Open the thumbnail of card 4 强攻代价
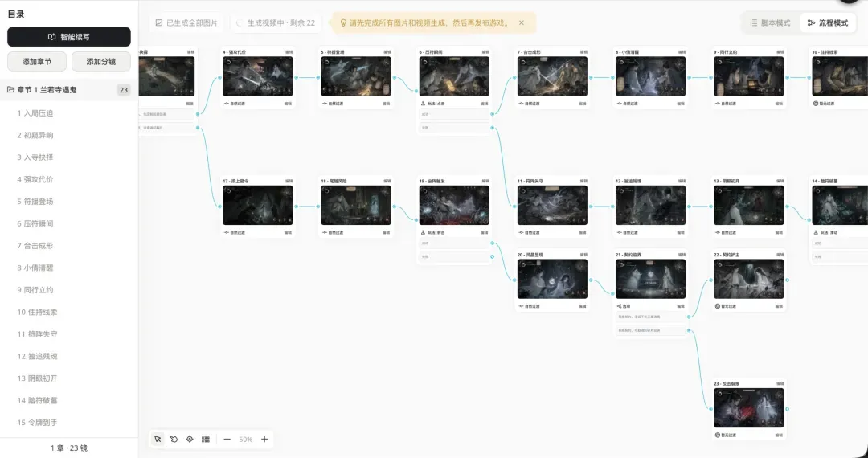The image size is (868, 458). click(x=257, y=76)
